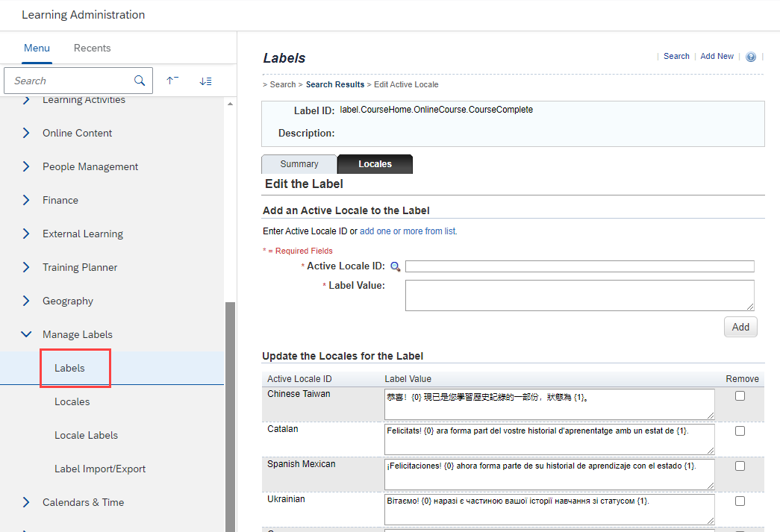This screenshot has width=780, height=532.
Task: Expand People Management menu section
Action: [x=26, y=166]
